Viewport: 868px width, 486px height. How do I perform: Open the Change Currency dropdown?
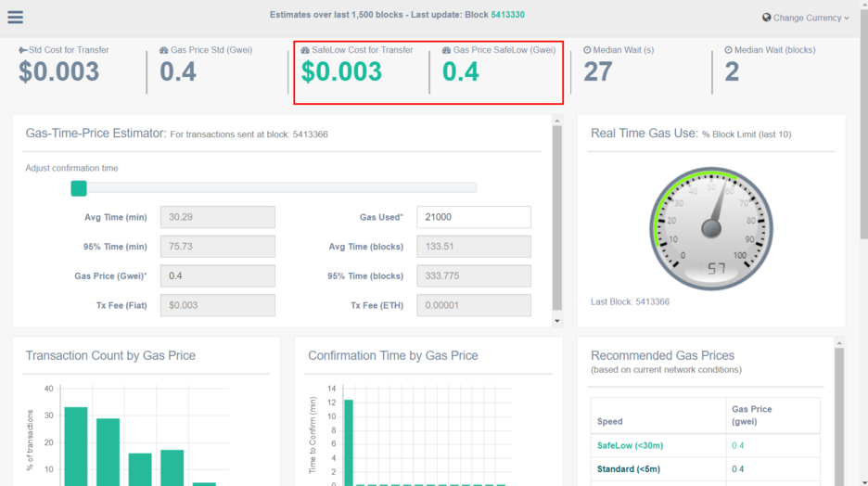click(806, 18)
